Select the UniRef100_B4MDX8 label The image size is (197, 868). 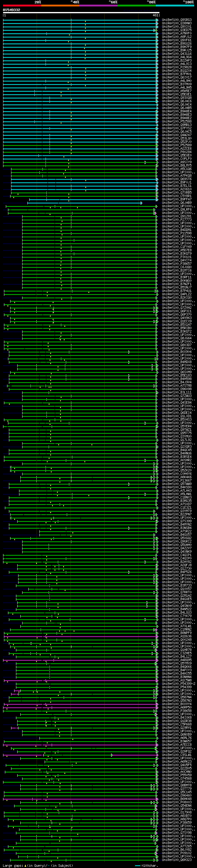(x=177, y=362)
